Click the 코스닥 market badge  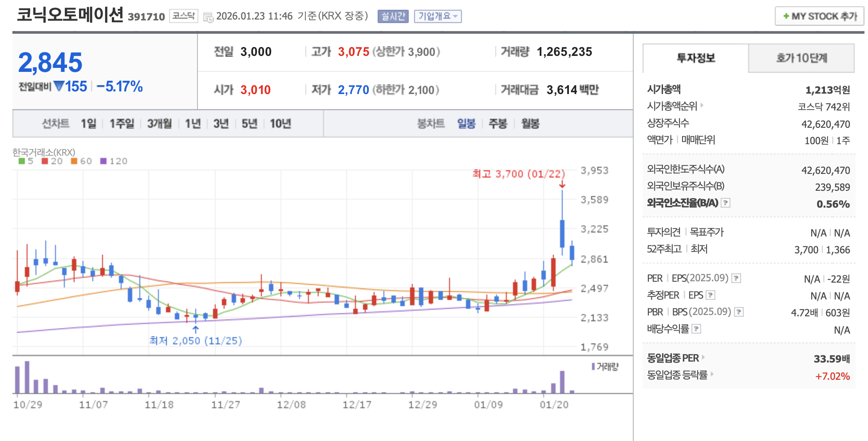pyautogui.click(x=184, y=16)
